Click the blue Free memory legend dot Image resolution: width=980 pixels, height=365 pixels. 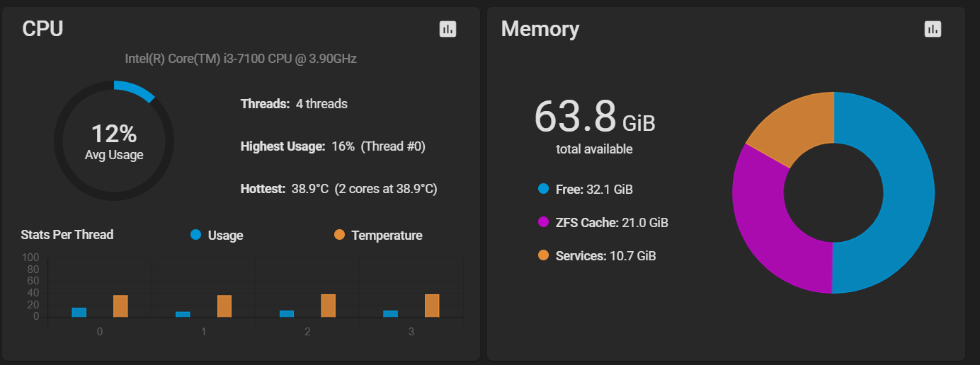click(x=543, y=189)
